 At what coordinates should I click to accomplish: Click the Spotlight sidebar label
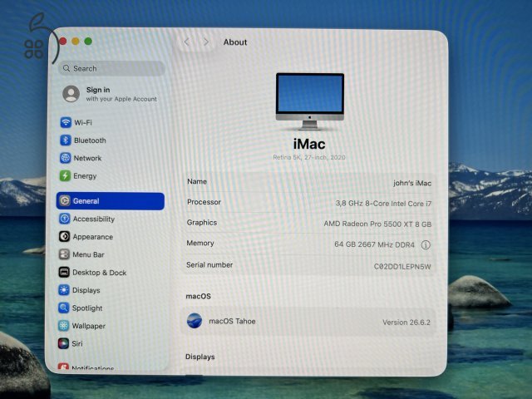(x=87, y=308)
